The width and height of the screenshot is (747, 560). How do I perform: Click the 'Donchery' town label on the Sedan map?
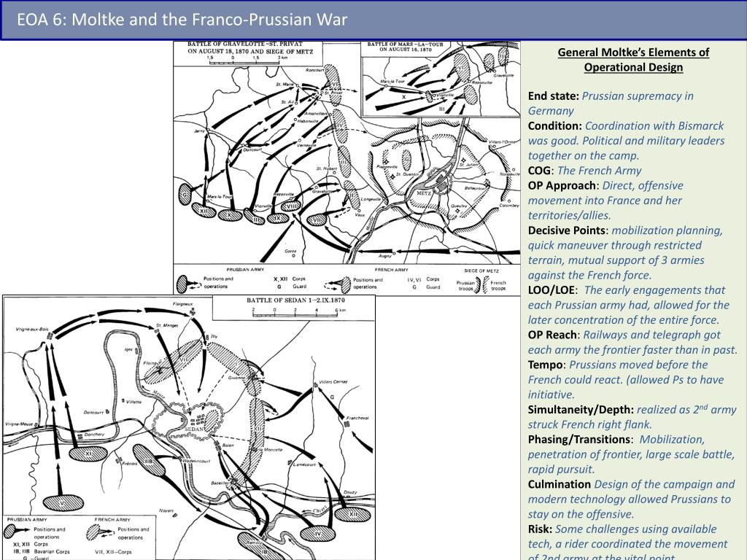point(94,435)
